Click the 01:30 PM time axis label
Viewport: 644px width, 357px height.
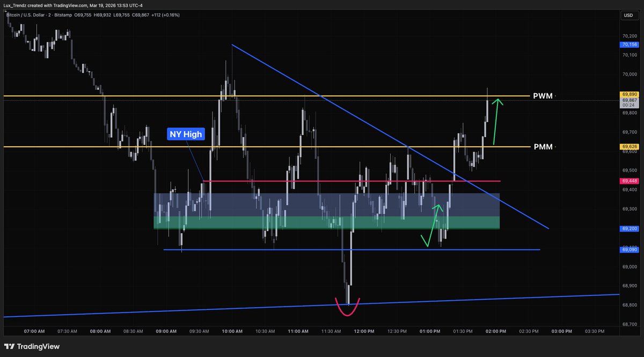click(463, 331)
